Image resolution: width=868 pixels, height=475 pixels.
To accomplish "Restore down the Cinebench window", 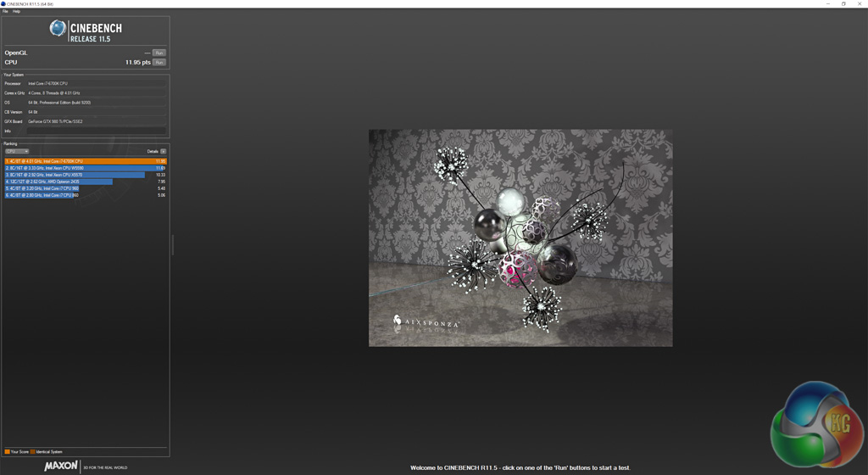I will coord(843,4).
